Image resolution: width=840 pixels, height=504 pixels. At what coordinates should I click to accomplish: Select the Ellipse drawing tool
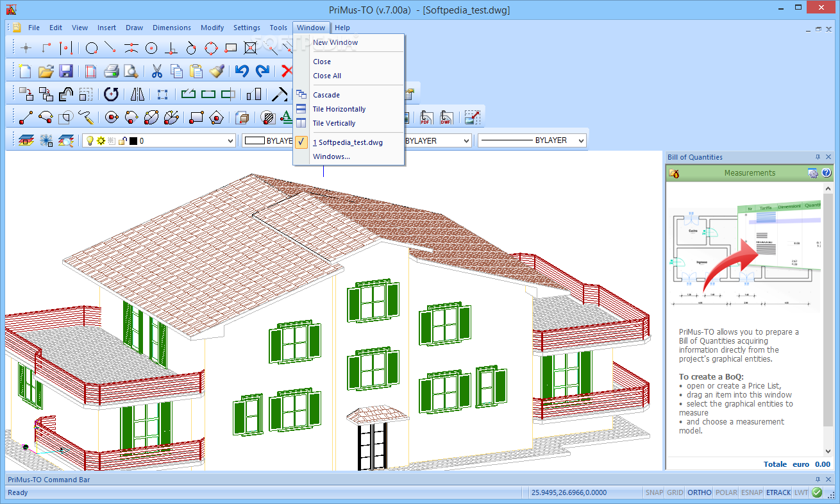(x=151, y=117)
